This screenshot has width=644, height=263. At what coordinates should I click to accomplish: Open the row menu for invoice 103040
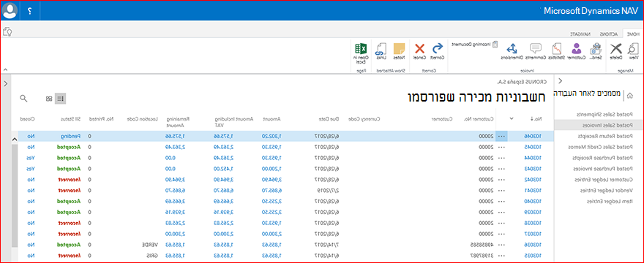coord(501,202)
